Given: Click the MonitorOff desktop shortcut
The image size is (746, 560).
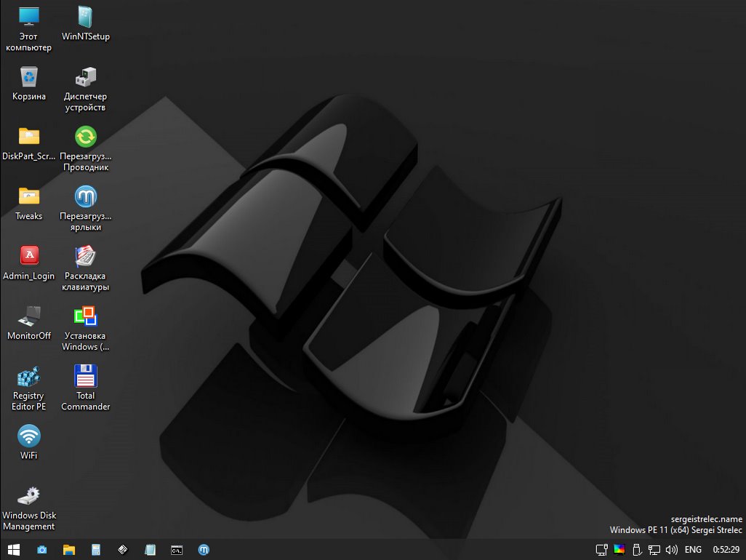Looking at the screenshot, I should 29,316.
